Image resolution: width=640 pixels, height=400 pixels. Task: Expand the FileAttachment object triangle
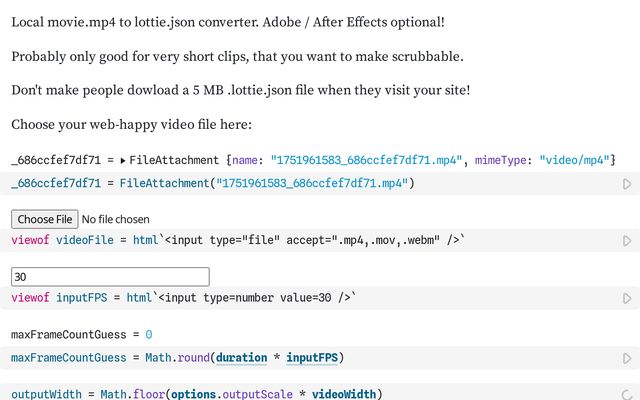[x=123, y=161]
